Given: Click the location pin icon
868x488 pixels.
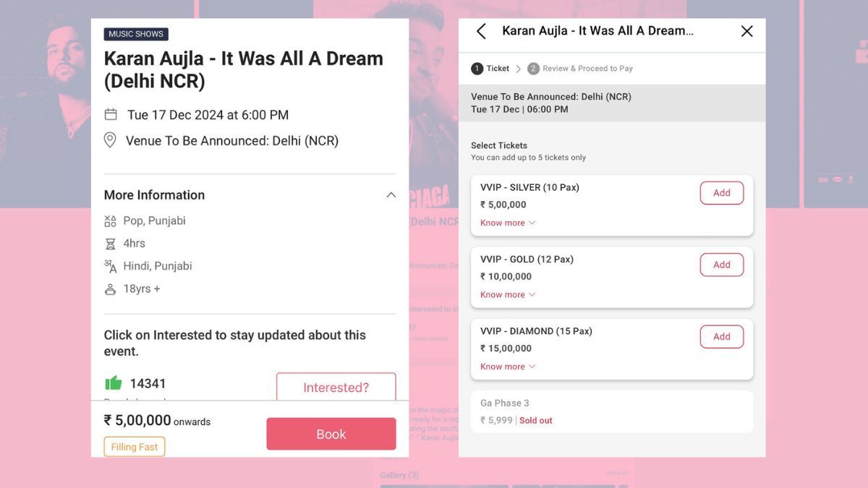Looking at the screenshot, I should pos(110,140).
